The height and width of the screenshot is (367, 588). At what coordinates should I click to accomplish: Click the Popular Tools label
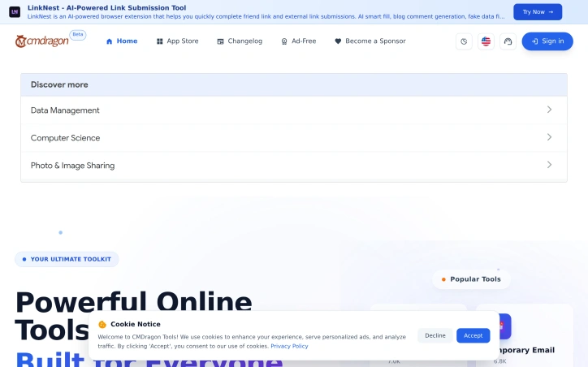click(x=471, y=279)
